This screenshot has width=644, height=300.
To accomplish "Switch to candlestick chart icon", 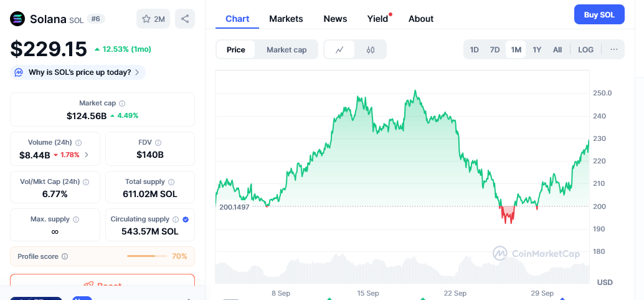I will pyautogui.click(x=371, y=50).
